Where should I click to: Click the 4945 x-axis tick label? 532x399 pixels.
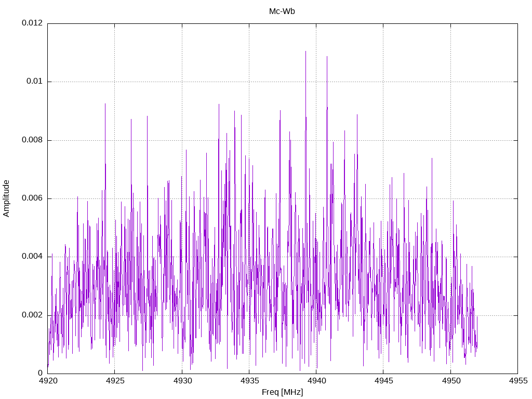tap(384, 381)
